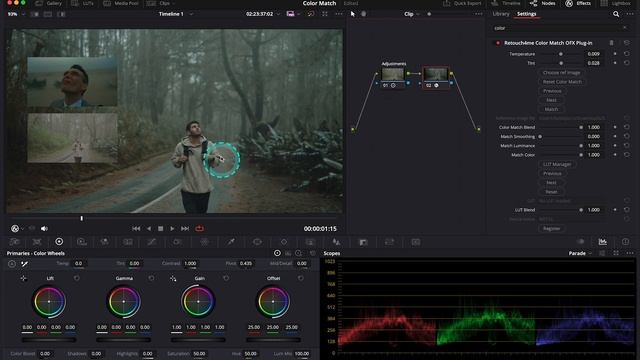Open the node graph options menu

point(478,14)
